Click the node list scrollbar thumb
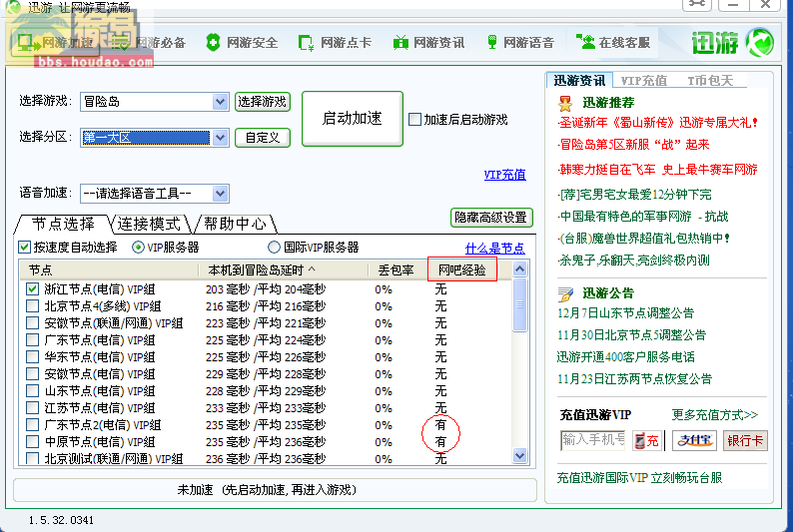 click(519, 304)
